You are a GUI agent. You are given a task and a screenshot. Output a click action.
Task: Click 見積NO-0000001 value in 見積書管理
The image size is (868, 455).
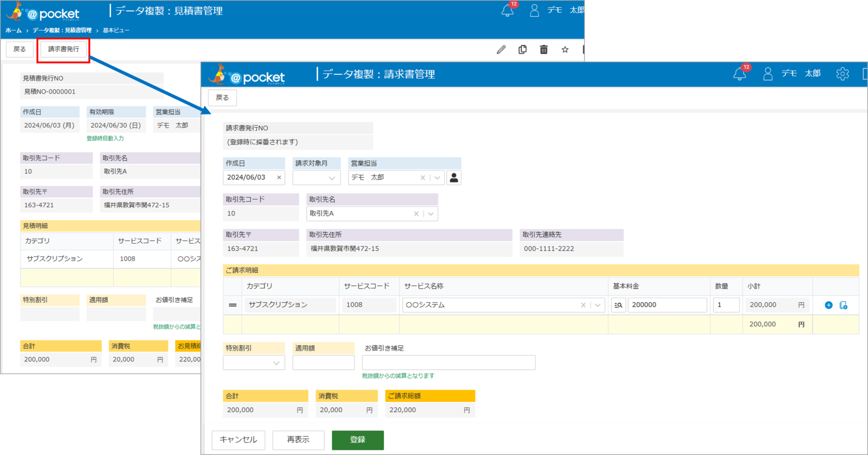50,92
